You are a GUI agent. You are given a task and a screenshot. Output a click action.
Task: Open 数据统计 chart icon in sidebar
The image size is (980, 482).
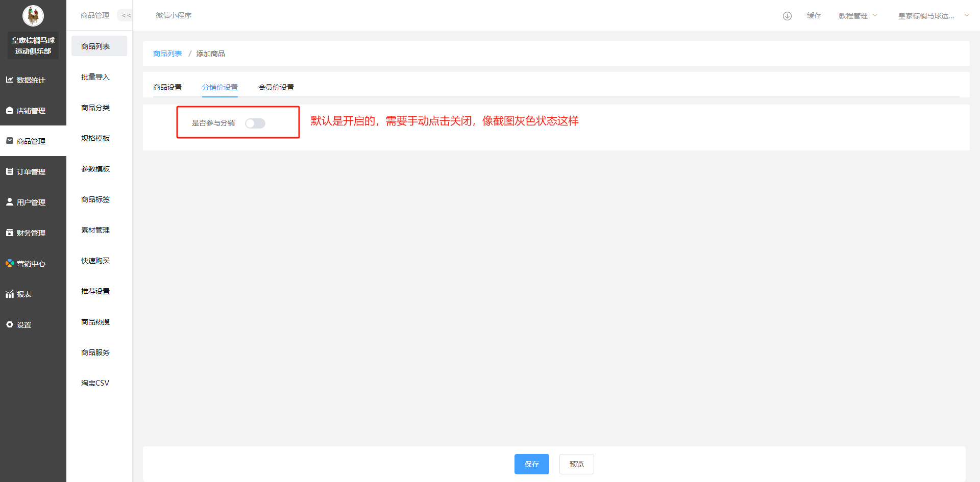pos(10,80)
